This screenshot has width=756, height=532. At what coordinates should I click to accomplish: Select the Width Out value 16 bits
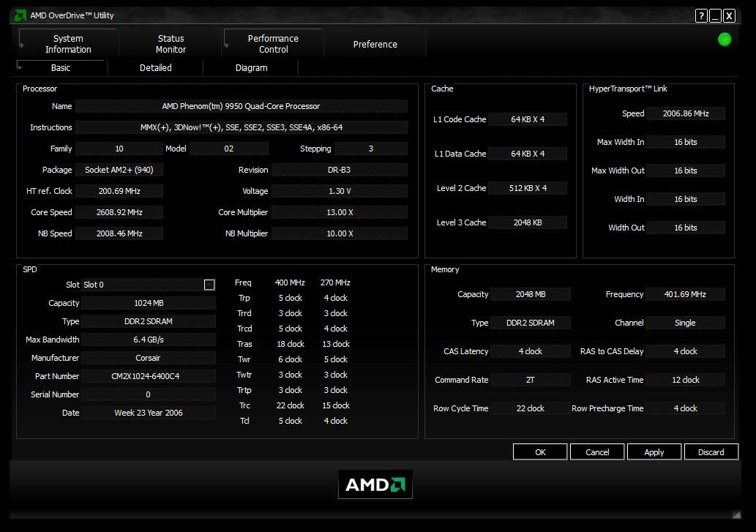click(686, 228)
